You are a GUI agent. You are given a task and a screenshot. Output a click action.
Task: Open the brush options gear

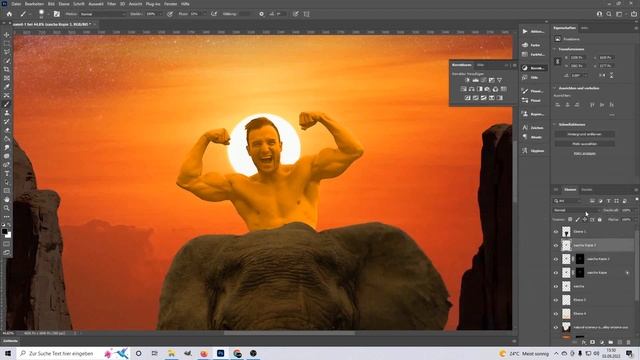(262, 14)
